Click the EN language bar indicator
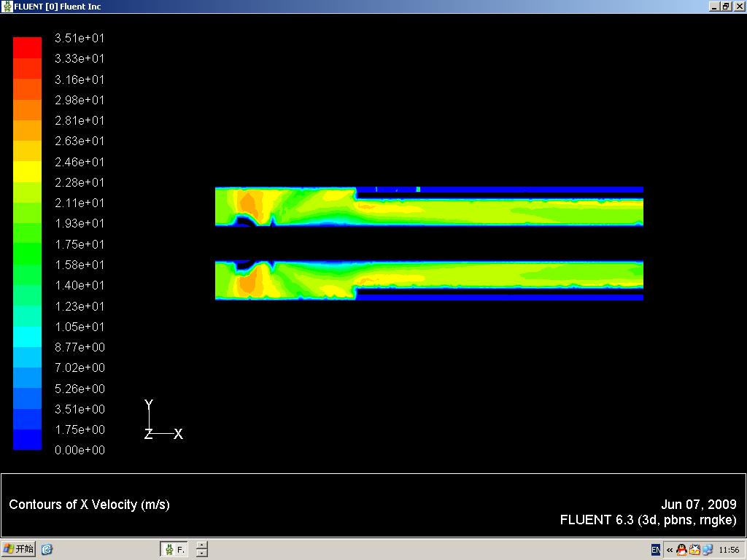This screenshot has height=560, width=747. (x=655, y=550)
